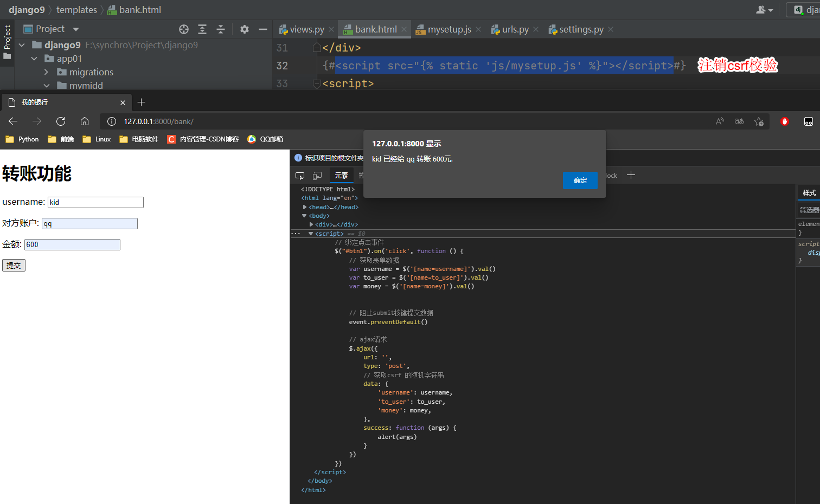Collapse the app01 folder
This screenshot has height=504, width=820.
(34, 59)
